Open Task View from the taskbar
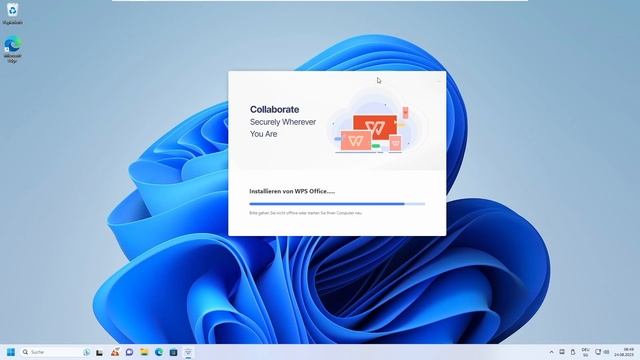The image size is (640, 360). click(100, 352)
